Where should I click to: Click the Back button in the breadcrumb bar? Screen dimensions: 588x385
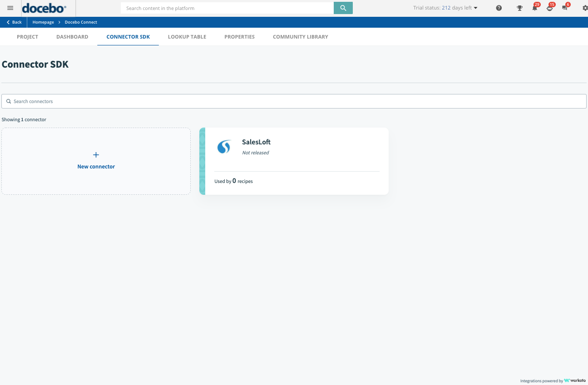[13, 22]
